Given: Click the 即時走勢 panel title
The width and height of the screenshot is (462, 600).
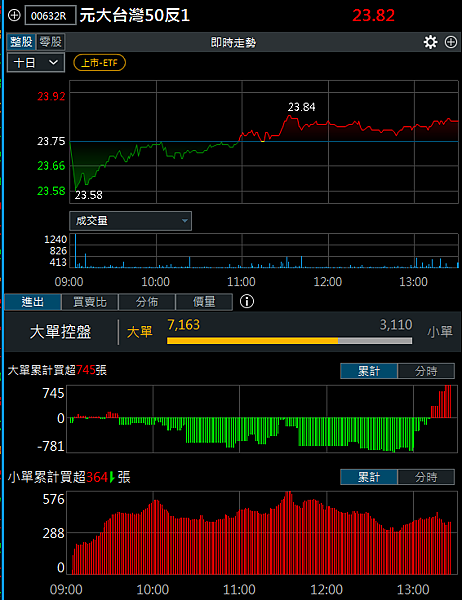Looking at the screenshot, I should (233, 42).
